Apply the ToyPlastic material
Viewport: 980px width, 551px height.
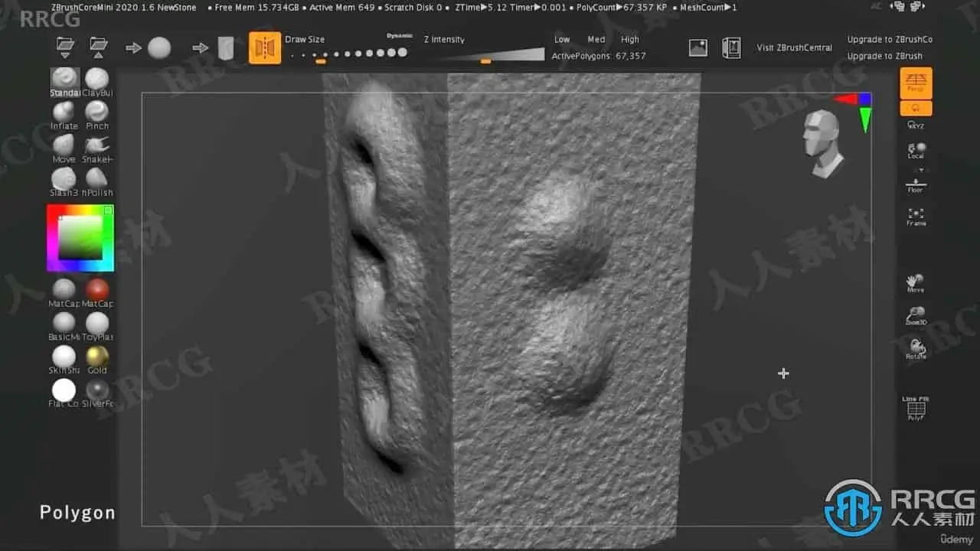coord(97,326)
